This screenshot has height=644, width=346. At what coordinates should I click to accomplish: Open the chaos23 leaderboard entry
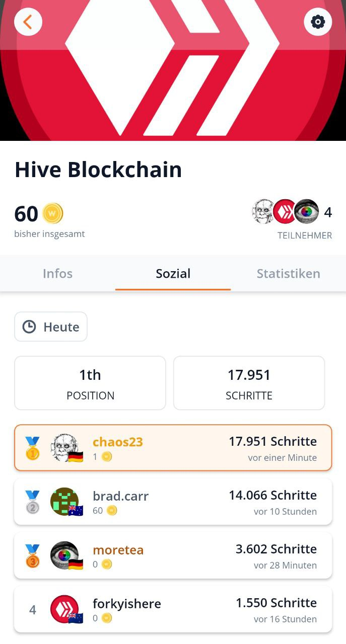coord(173,448)
